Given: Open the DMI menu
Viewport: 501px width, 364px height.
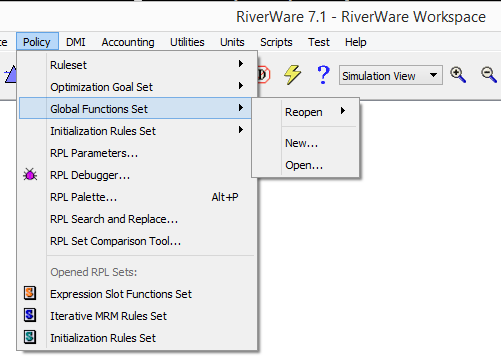Looking at the screenshot, I should 76,42.
